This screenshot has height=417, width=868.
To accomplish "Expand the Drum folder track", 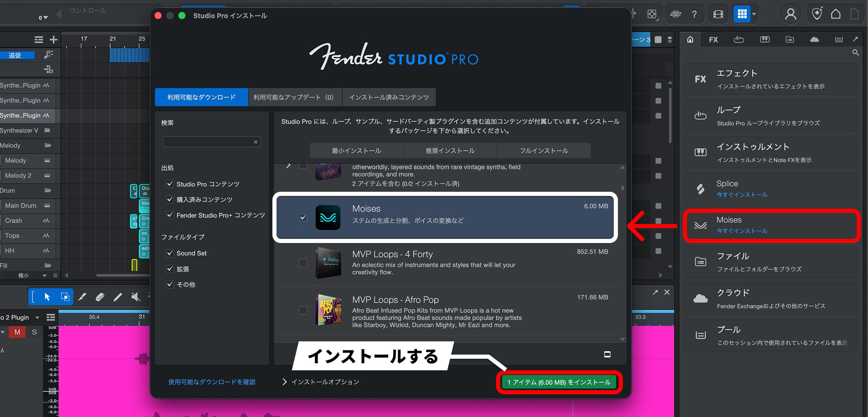I will point(48,191).
